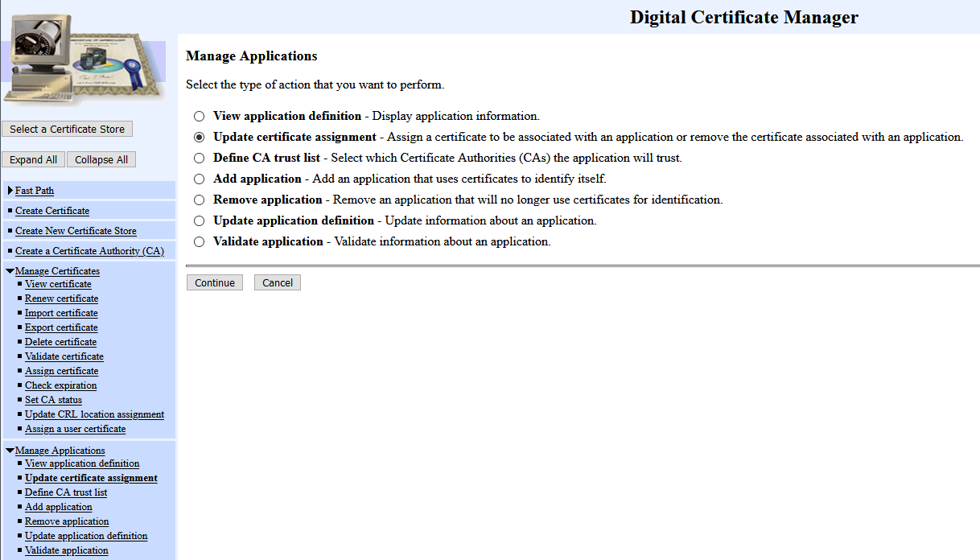Select the View application definition radio button
This screenshot has height=560, width=980.
(199, 116)
